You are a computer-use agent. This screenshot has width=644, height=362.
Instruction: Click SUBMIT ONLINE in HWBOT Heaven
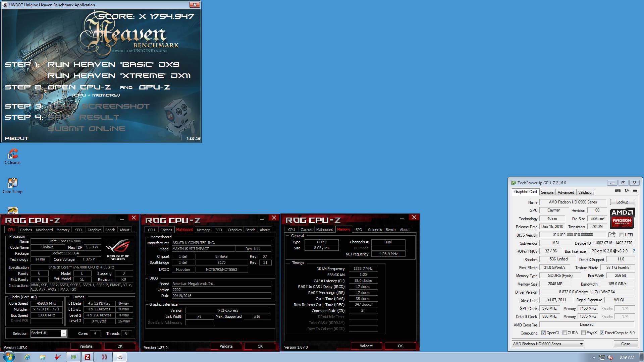[87, 129]
